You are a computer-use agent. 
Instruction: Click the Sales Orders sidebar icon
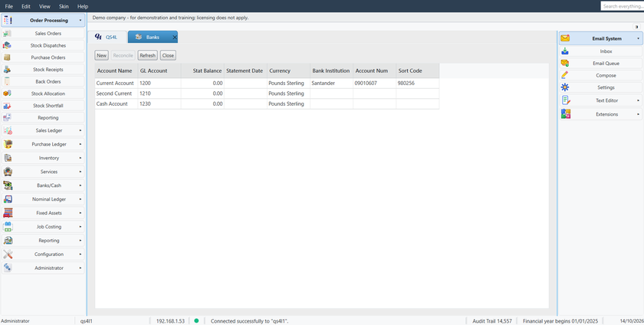pos(7,33)
